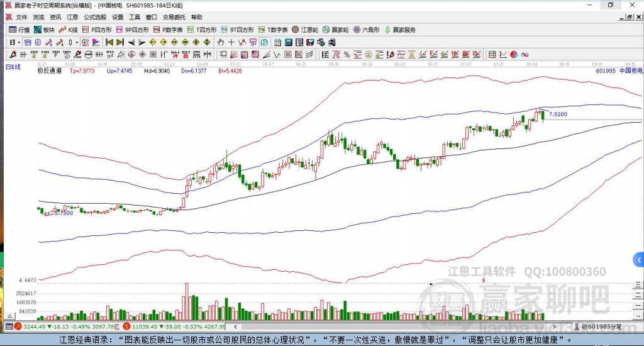Toggle the boxed red symbol icon
The image size is (644, 346).
click(85, 42)
